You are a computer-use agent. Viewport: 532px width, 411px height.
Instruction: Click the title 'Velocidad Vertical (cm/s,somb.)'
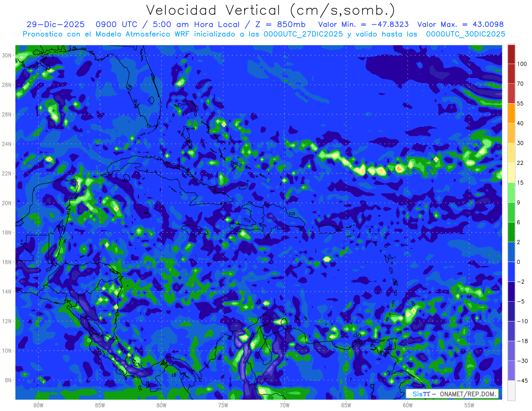[270, 10]
